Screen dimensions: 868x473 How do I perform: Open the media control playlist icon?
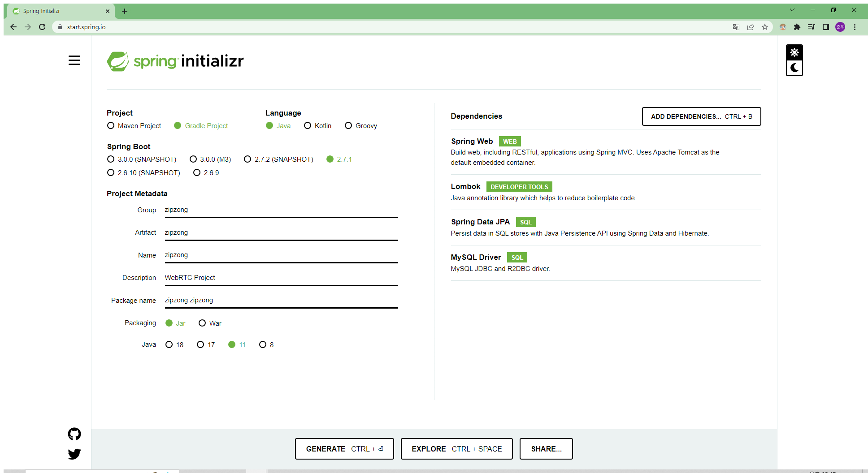811,27
